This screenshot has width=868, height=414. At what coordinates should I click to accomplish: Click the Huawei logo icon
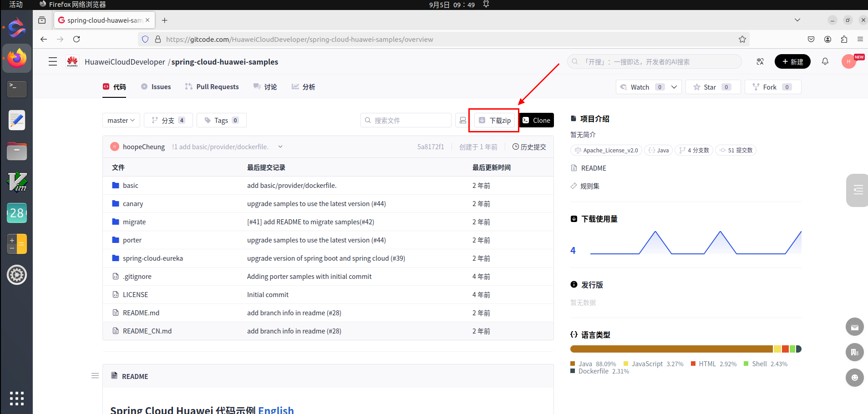[72, 61]
